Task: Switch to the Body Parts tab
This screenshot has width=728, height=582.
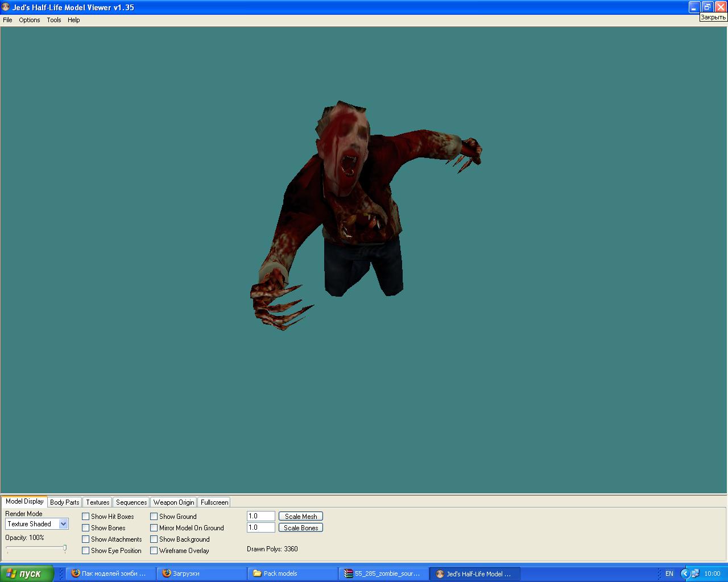Action: pyautogui.click(x=65, y=502)
